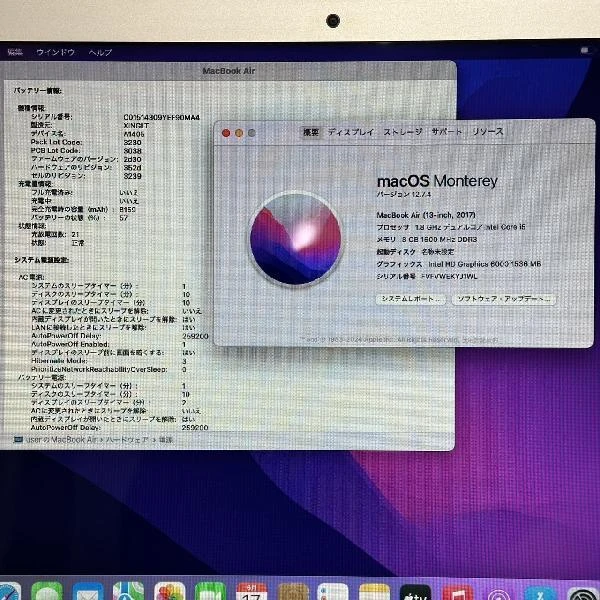Image resolution: width=600 pixels, height=600 pixels.
Task: Select the バッテリーの状態 (%) value 57
Action: 123,218
